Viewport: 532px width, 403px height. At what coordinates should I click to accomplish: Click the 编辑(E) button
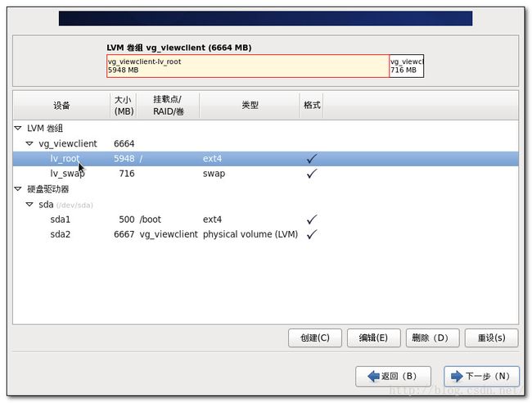pos(373,337)
